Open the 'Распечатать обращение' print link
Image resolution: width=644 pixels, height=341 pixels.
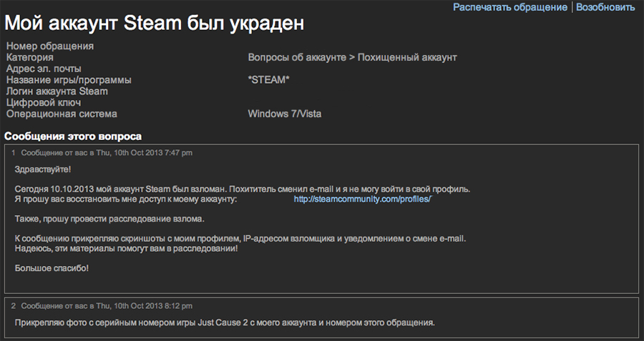pos(509,7)
